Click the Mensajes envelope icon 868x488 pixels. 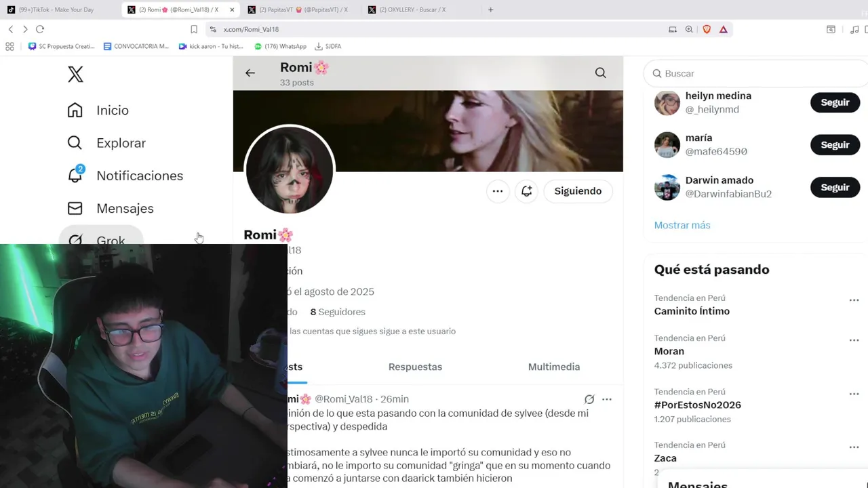click(x=75, y=208)
